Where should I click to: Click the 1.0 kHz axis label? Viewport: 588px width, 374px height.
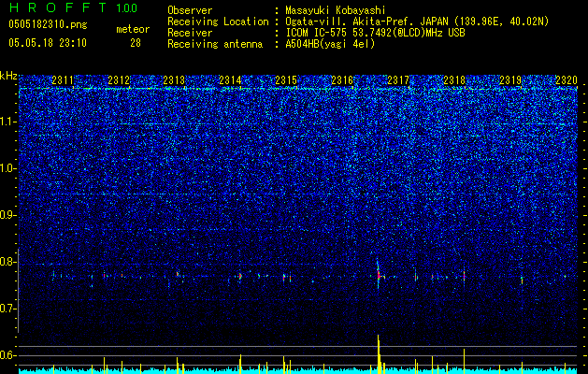click(x=8, y=168)
